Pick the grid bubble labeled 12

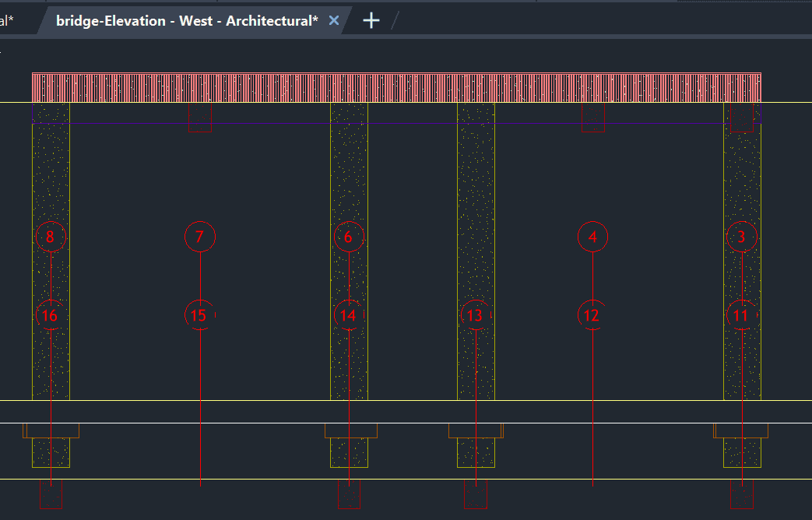(x=592, y=315)
